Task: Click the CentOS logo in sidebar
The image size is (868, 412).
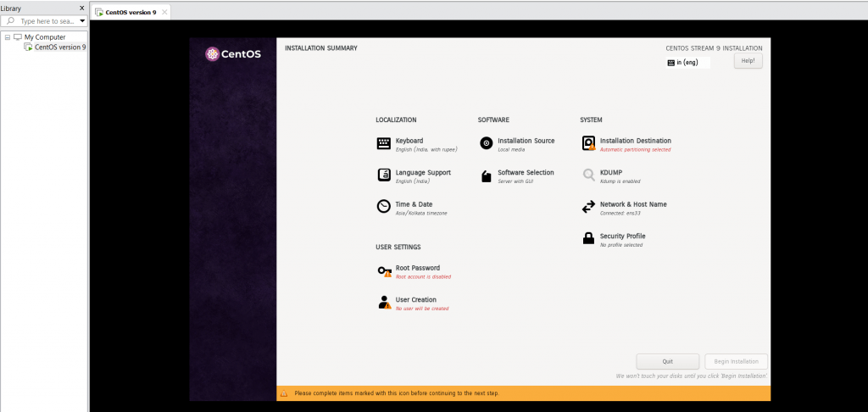Action: click(x=233, y=53)
